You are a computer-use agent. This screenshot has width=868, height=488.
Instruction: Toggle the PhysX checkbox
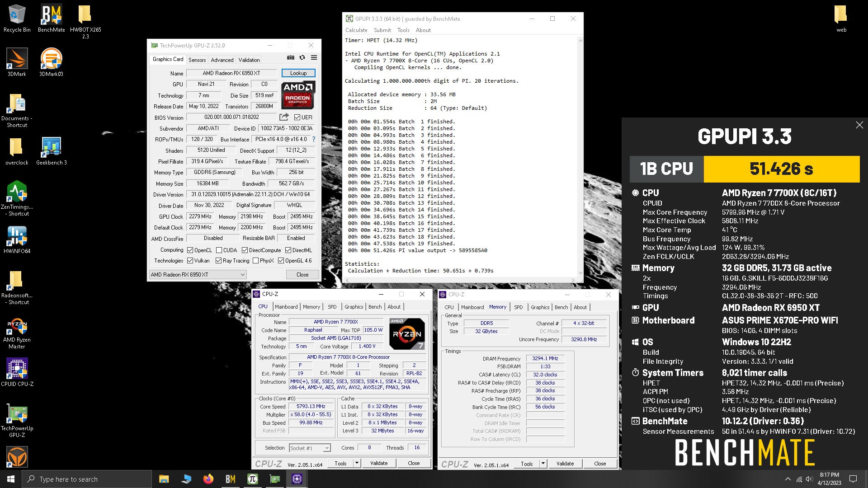click(x=256, y=261)
